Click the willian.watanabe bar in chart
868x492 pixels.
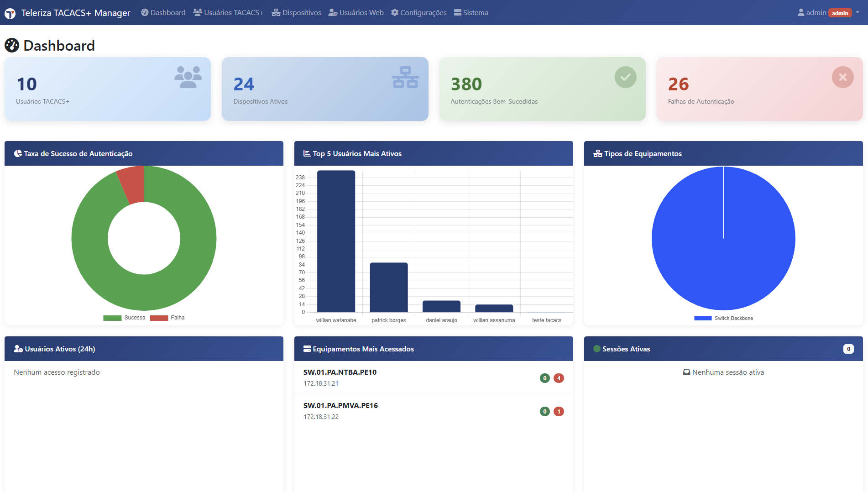[336, 241]
